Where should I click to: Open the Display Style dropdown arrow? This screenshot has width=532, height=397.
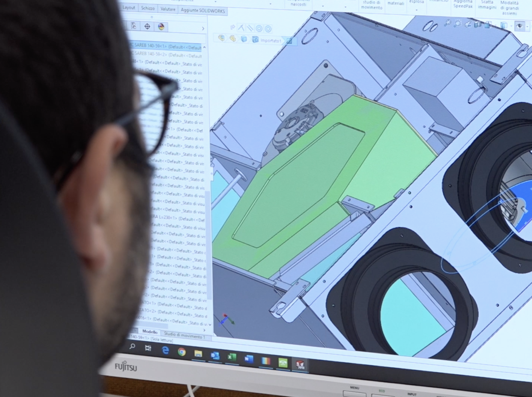pyautogui.click(x=511, y=26)
